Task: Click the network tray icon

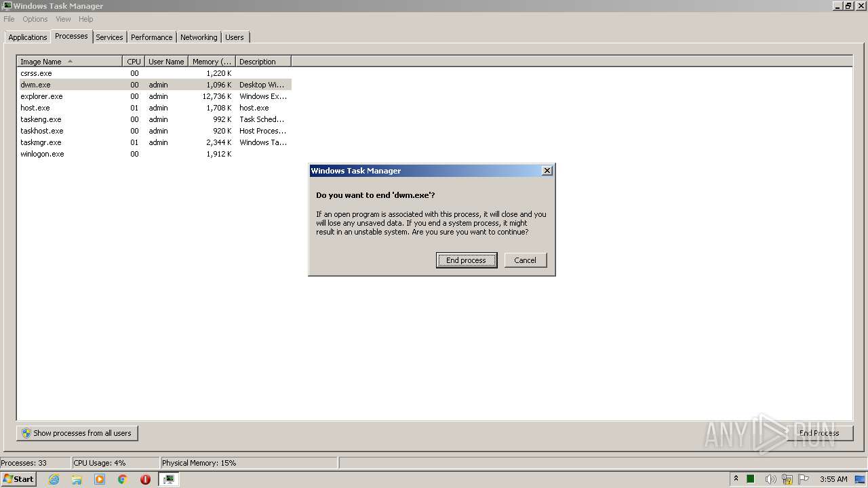Action: coord(787,479)
